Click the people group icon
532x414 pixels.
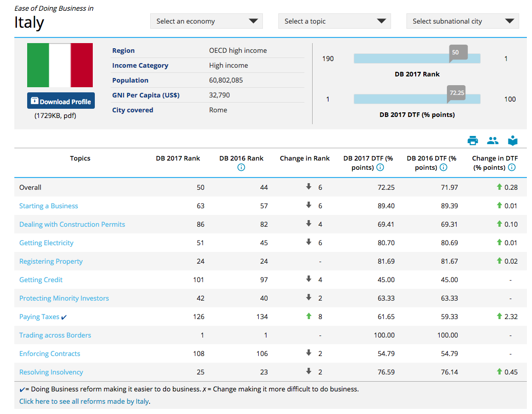493,140
